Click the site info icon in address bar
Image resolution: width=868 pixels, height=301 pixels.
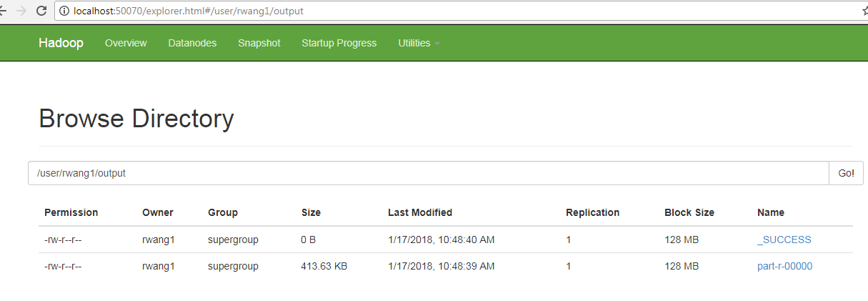[64, 11]
